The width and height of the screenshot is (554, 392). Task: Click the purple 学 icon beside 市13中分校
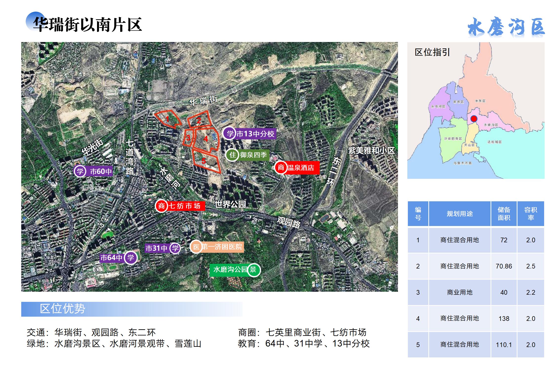point(230,134)
